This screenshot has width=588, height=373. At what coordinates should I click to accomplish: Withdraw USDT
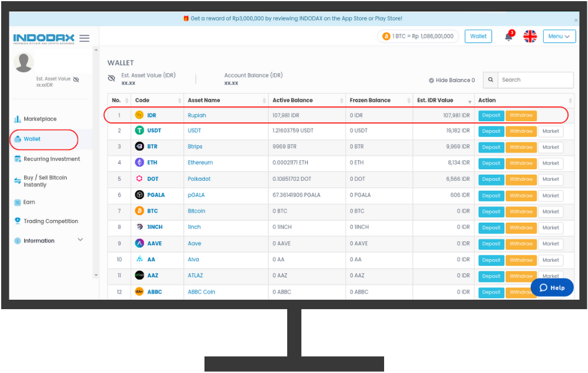click(x=521, y=131)
